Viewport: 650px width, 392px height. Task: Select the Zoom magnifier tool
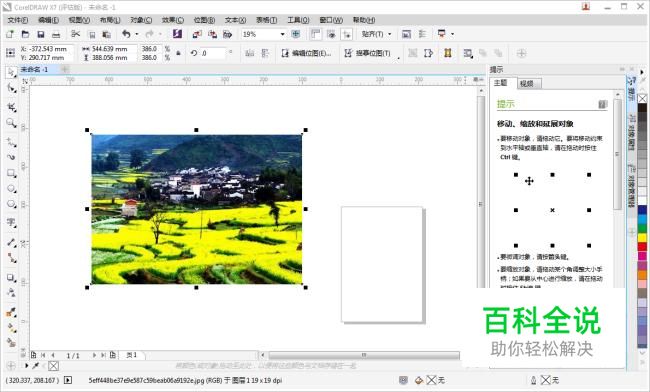pos(11,123)
